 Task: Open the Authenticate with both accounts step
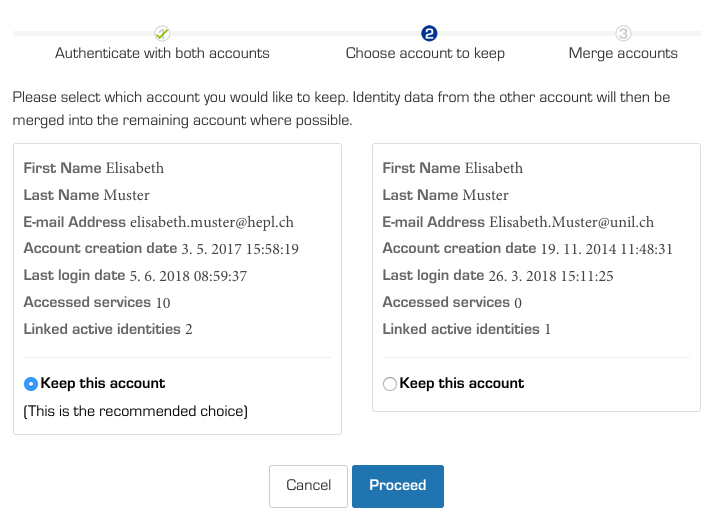(162, 53)
